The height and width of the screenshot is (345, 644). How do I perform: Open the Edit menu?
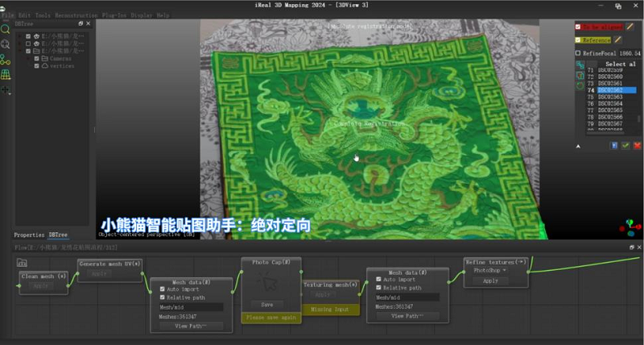[25, 15]
